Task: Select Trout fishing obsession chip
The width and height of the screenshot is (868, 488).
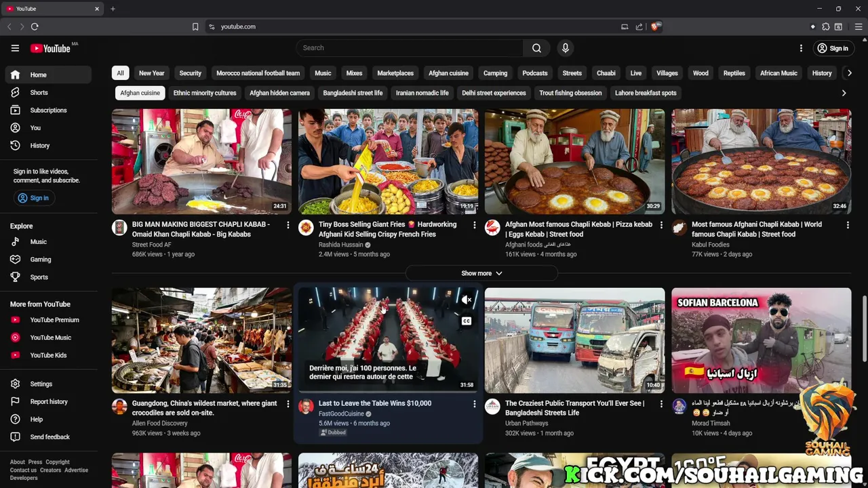Action: tap(570, 93)
